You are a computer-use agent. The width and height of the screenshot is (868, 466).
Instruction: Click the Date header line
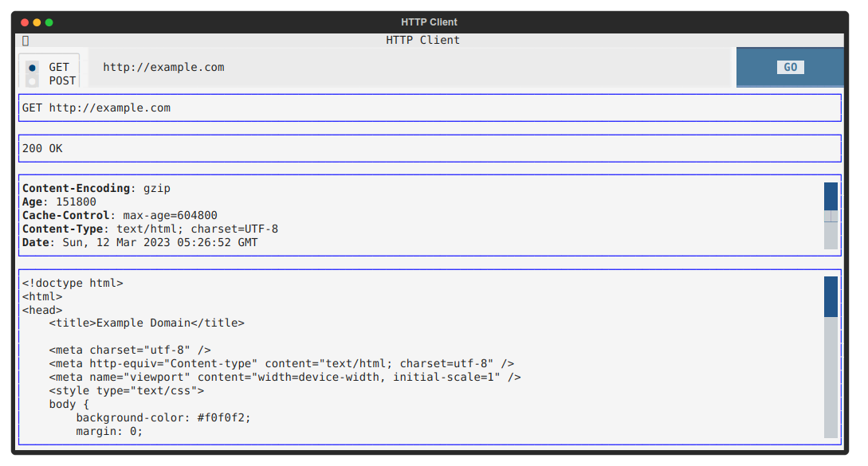(139, 242)
